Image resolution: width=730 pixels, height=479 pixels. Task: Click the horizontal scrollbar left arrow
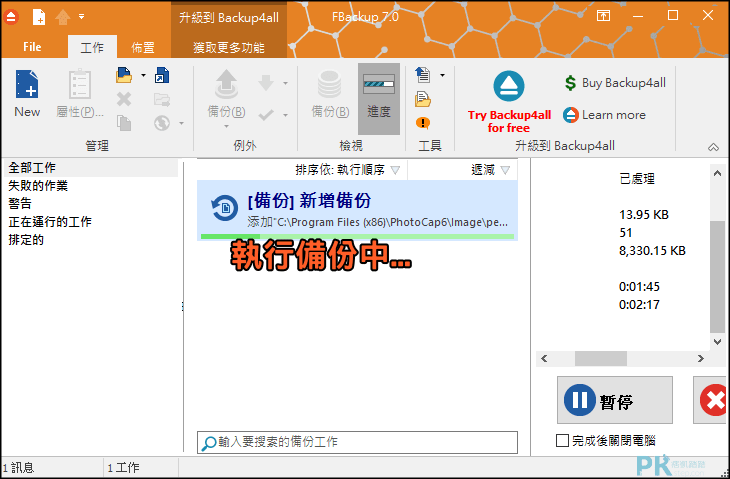544,358
